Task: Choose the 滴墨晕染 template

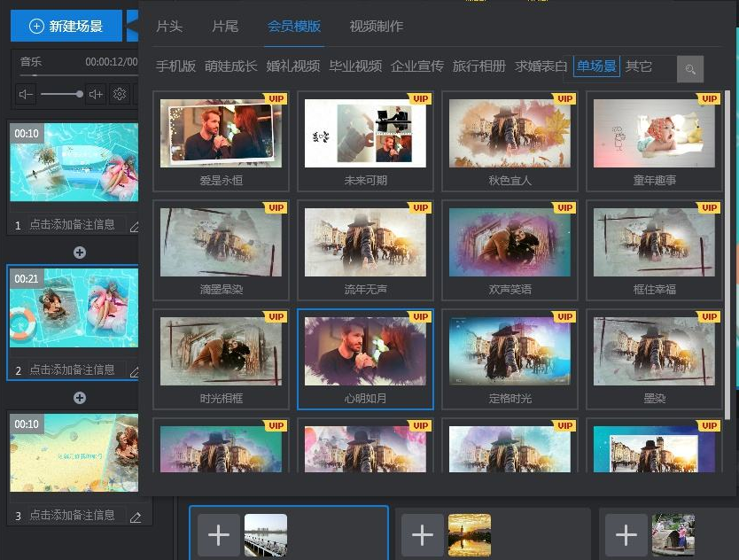Action: (221, 250)
